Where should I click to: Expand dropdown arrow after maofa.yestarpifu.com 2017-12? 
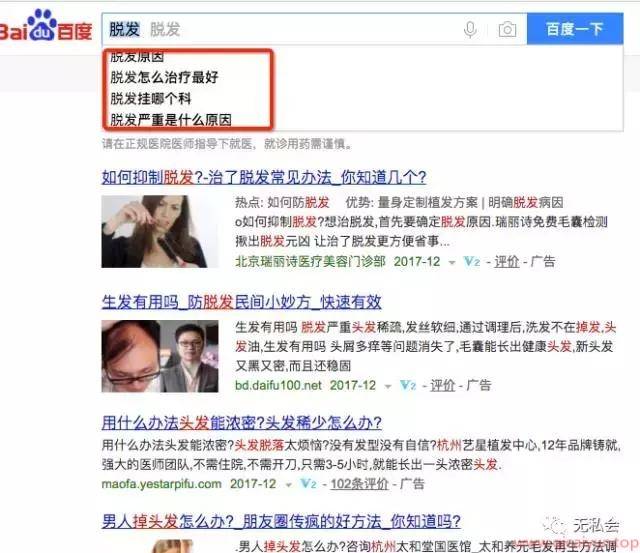pos(289,485)
